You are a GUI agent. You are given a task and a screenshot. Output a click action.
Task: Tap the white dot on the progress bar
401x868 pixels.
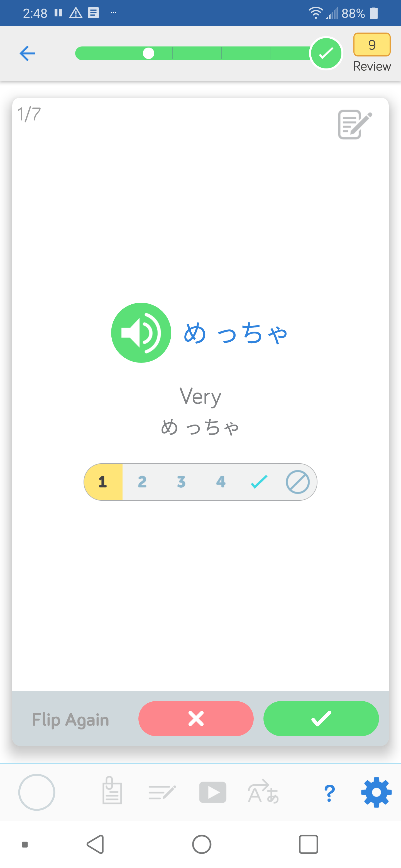[148, 53]
